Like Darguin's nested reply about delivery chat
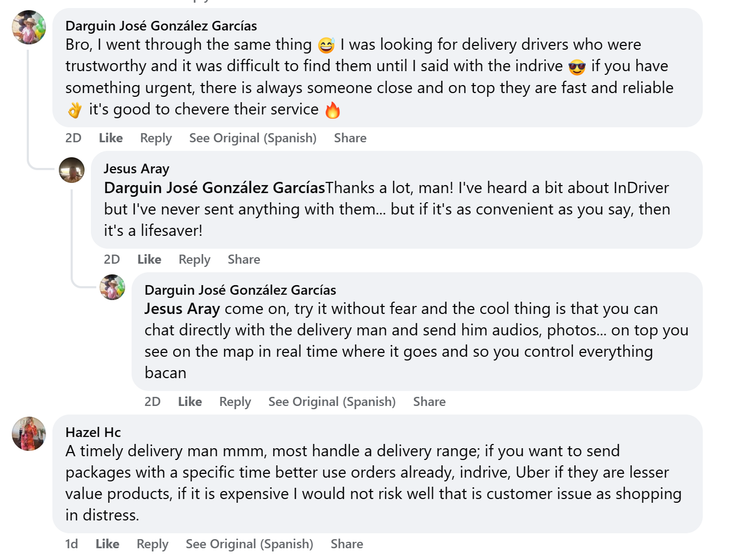This screenshot has width=729, height=560. (x=190, y=402)
